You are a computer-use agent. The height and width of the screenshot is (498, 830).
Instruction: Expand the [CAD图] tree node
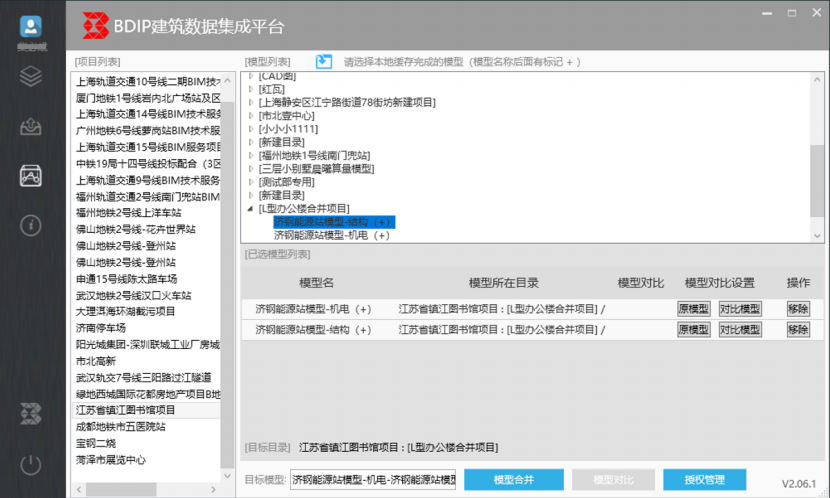tap(251, 76)
